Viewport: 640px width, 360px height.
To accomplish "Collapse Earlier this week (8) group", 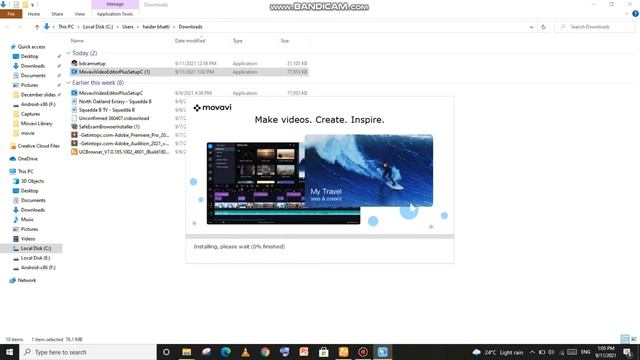I will [x=69, y=83].
